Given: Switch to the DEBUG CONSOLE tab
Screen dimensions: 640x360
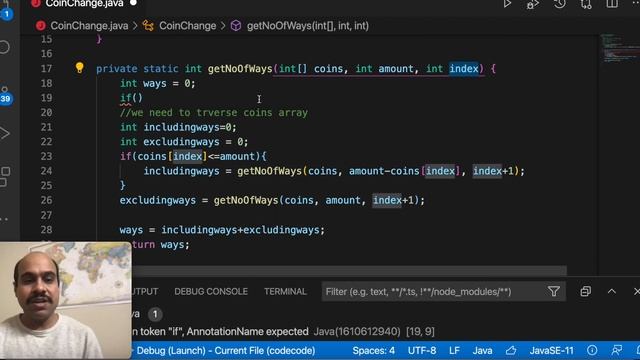Looking at the screenshot, I should click(x=211, y=291).
